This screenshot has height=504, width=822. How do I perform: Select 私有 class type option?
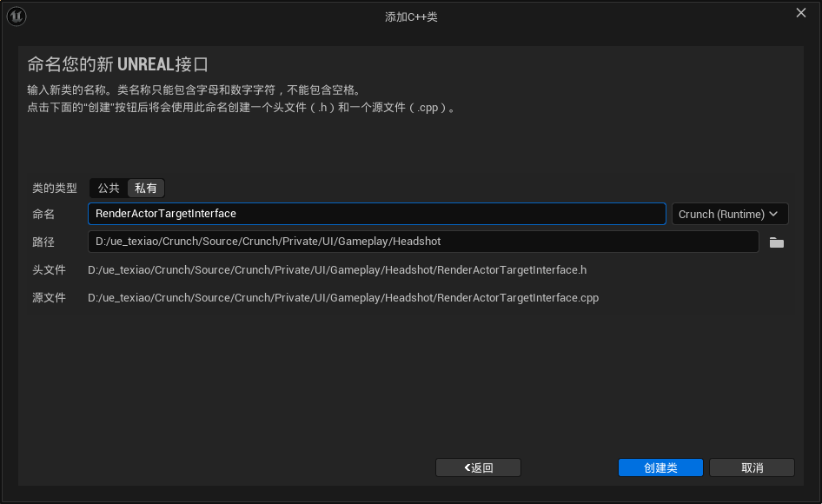click(146, 189)
